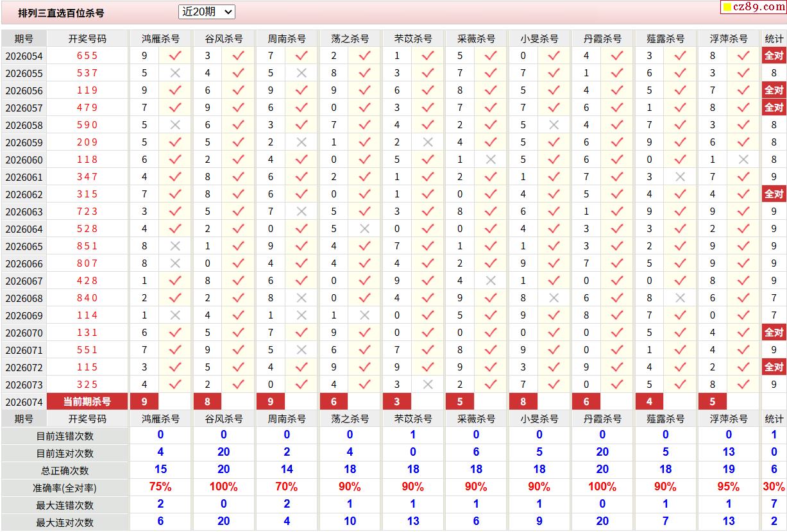Viewport: 787px width, 532px height.
Task: Click 全对 badge in row 2026062
Action: point(774,194)
